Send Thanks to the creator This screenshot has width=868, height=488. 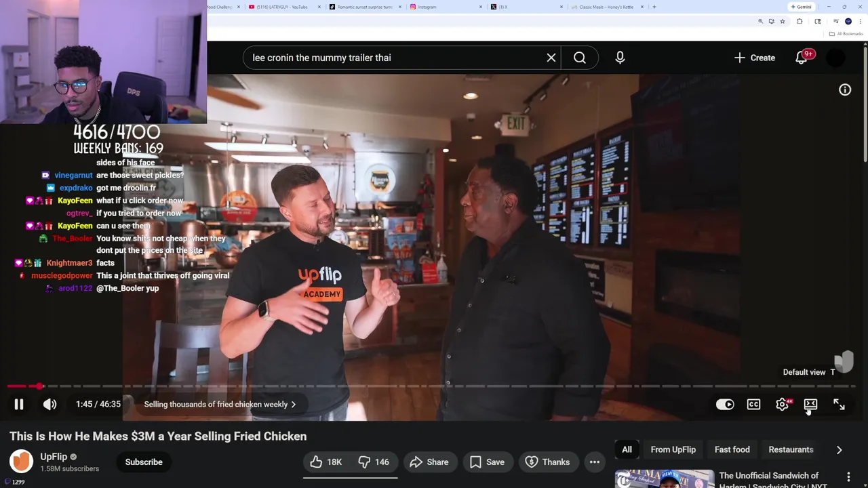click(547, 462)
